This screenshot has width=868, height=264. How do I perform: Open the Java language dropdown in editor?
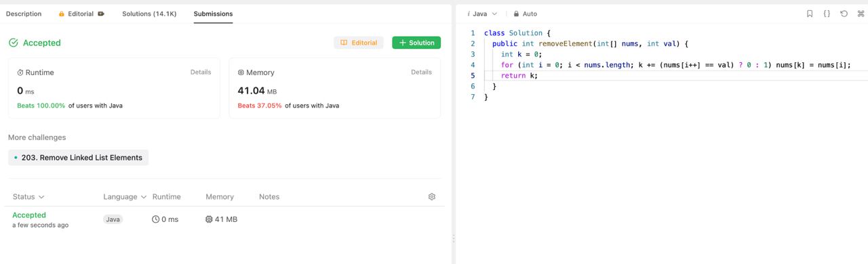tap(482, 14)
